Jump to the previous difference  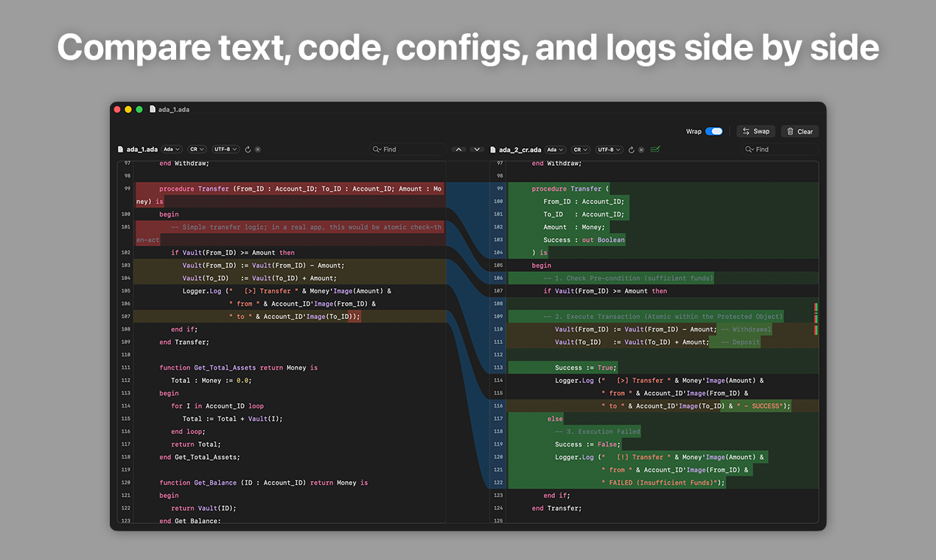pos(458,149)
